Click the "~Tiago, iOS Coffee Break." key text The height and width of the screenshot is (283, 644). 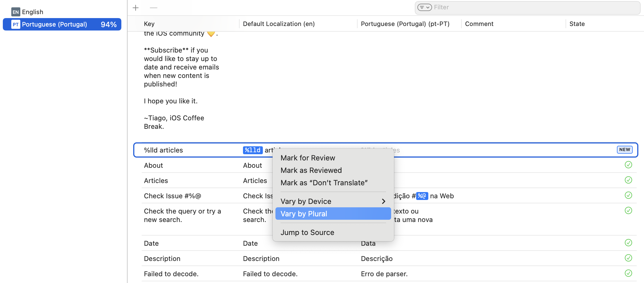[174, 122]
